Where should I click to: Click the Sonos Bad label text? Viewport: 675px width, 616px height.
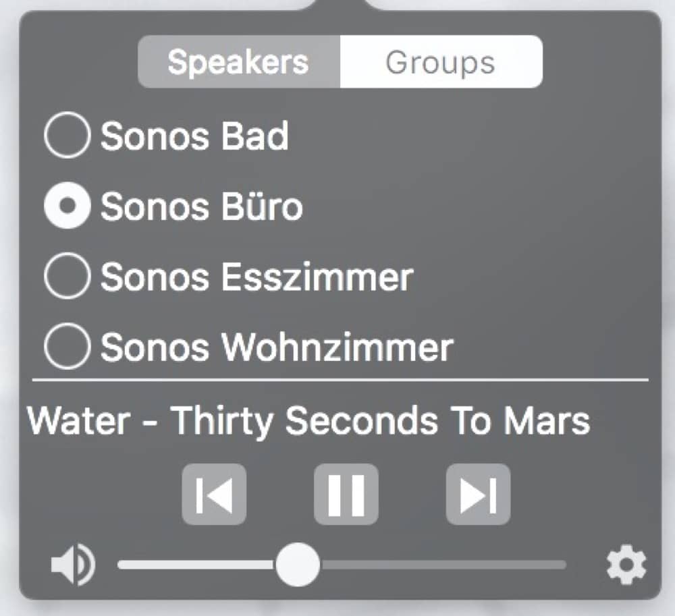click(194, 136)
